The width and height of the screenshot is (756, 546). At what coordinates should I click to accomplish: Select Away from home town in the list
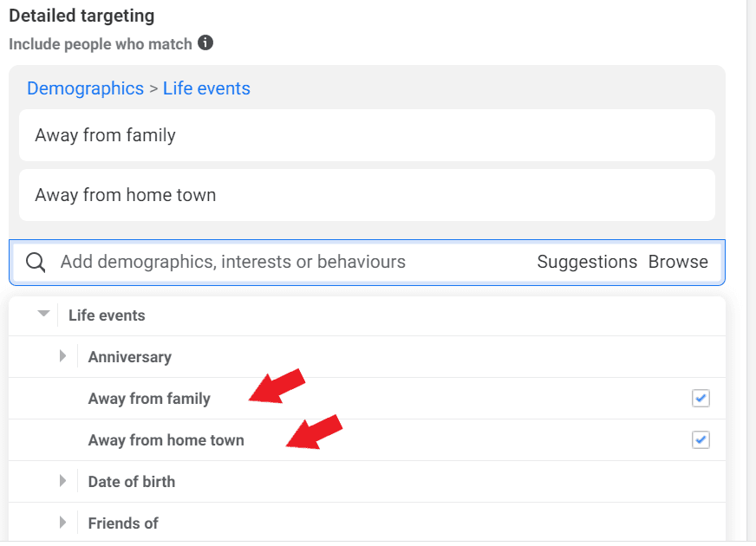pos(166,439)
